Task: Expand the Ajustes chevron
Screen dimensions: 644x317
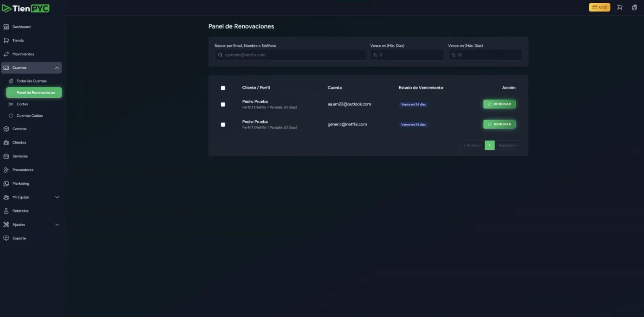Action: [x=57, y=225]
